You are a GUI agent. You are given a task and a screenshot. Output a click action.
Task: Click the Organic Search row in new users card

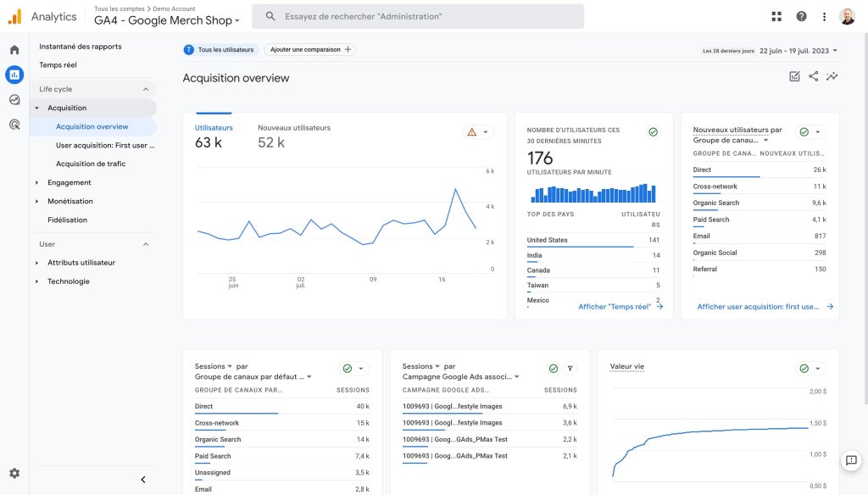tap(759, 203)
